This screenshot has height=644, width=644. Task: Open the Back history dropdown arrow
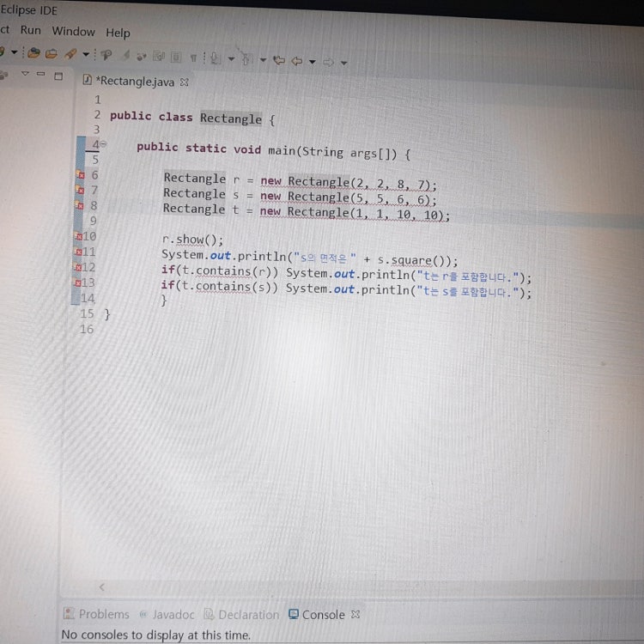coord(313,62)
